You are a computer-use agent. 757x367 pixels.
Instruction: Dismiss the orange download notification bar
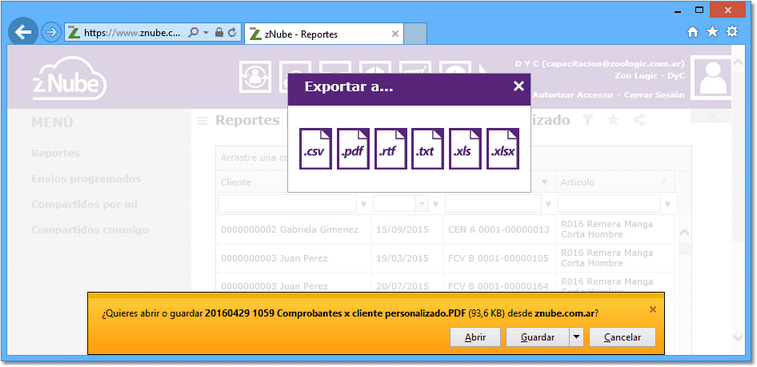[x=653, y=310]
